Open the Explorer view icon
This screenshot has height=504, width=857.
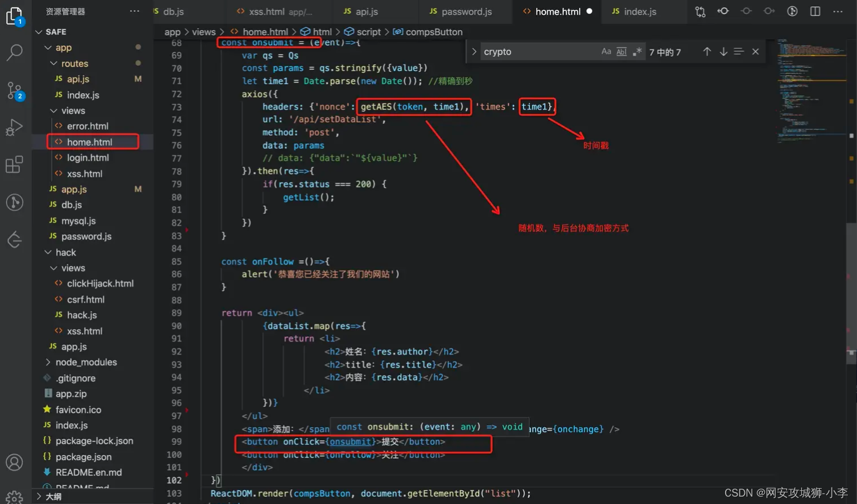(15, 16)
